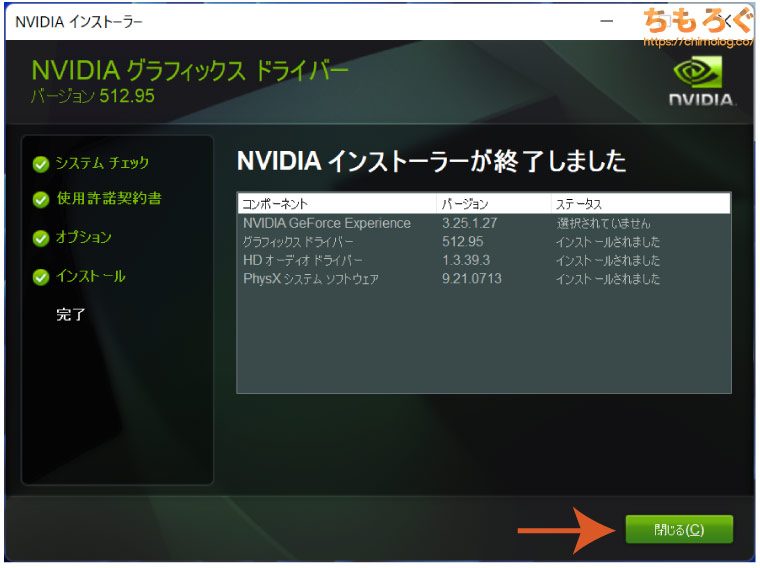Click the PhysX インストールされました status
Viewport: 760px width, 568px height.
(608, 279)
